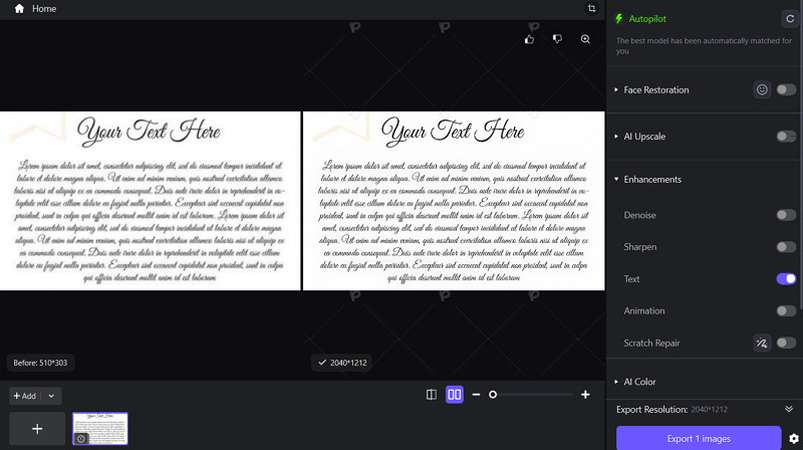Click the +Add button

(x=25, y=396)
